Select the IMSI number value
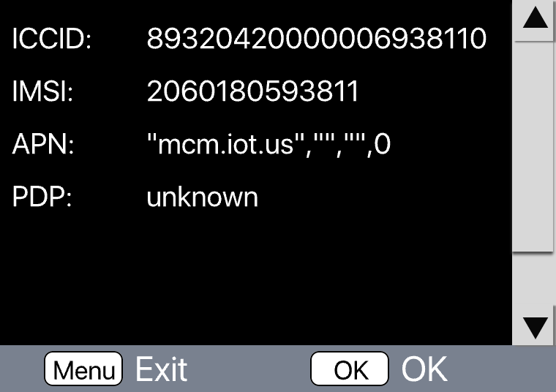 point(253,91)
